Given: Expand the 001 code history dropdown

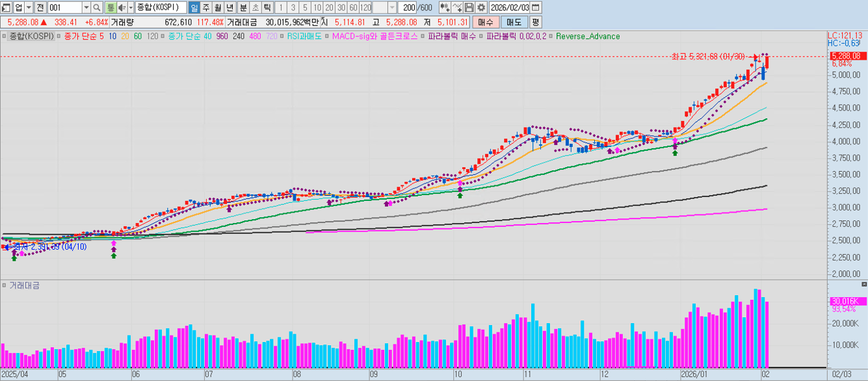Looking at the screenshot, I should tap(86, 7).
